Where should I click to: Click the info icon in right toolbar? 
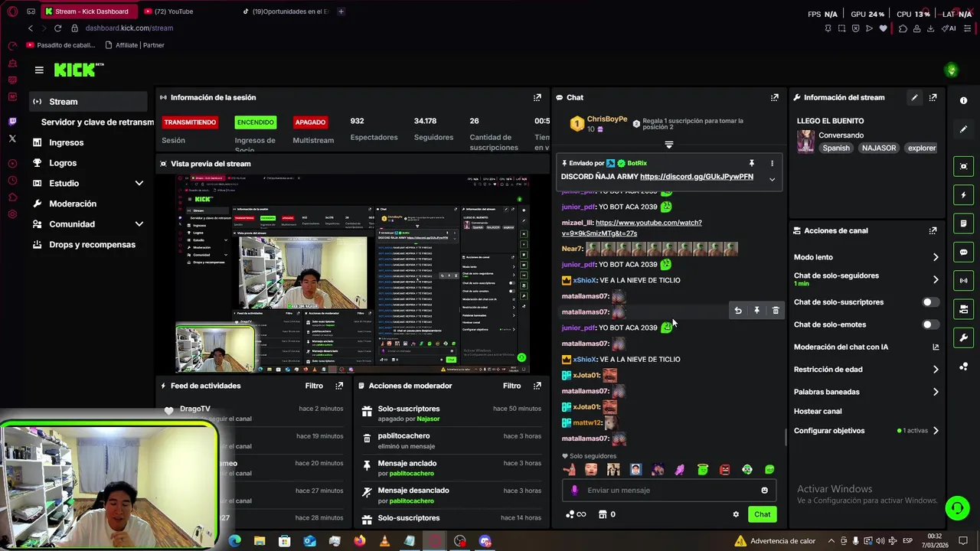(963, 100)
